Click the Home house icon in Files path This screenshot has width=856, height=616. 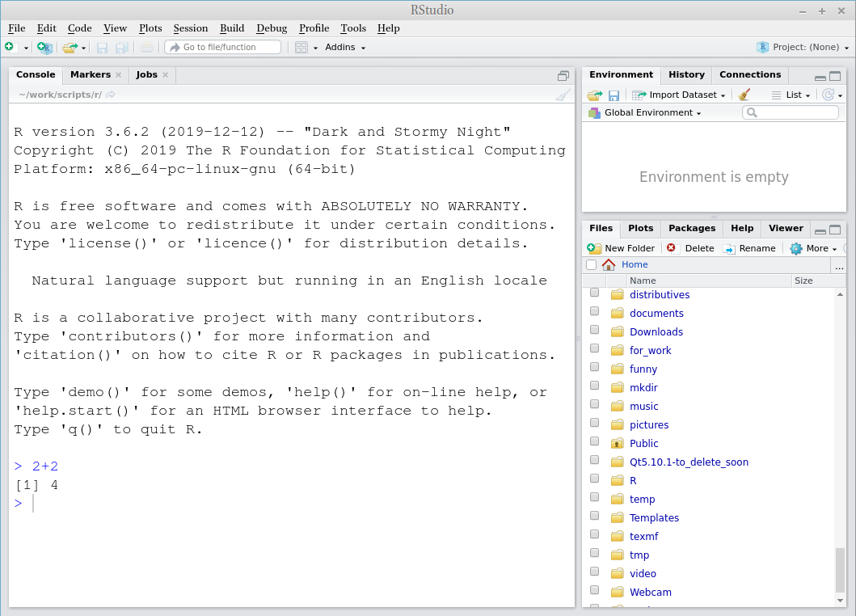[x=609, y=265]
